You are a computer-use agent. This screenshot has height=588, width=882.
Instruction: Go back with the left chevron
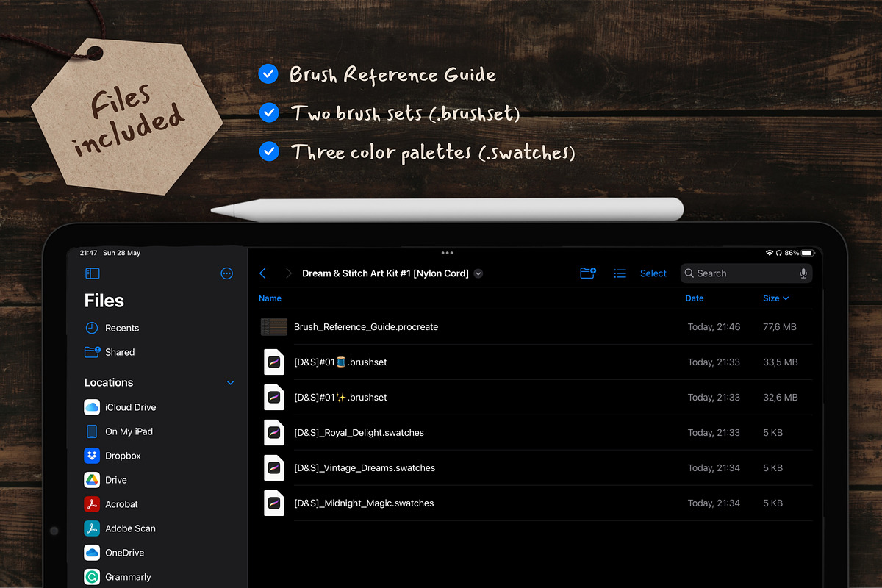263,273
